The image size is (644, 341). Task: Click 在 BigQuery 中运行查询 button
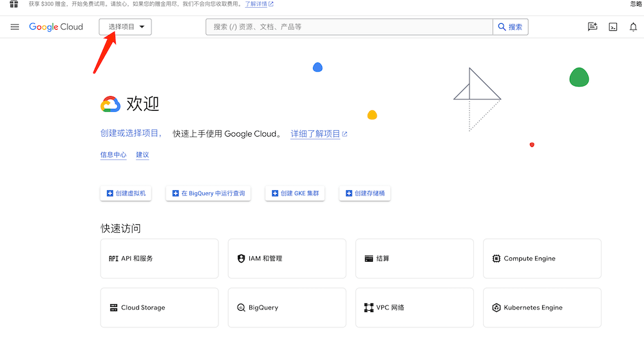coord(208,193)
